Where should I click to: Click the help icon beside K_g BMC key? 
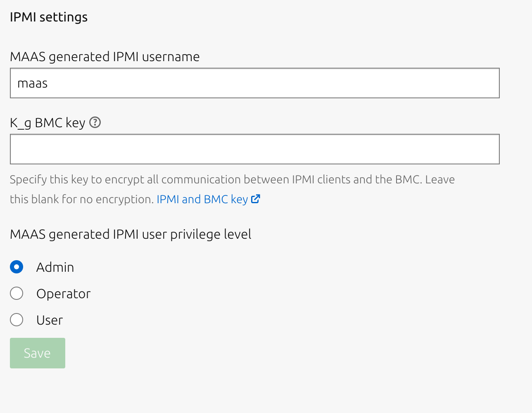[95, 123]
